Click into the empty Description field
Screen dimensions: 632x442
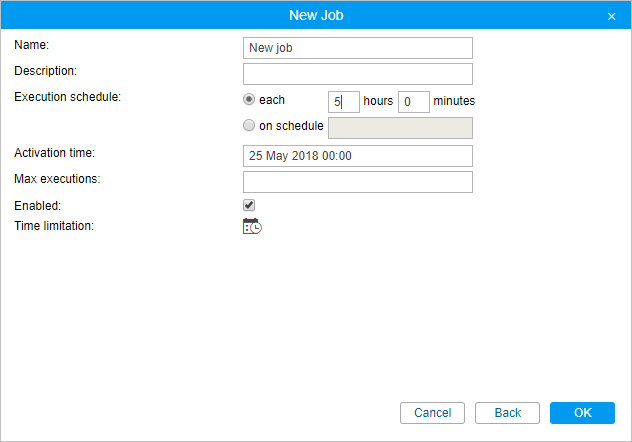click(358, 74)
